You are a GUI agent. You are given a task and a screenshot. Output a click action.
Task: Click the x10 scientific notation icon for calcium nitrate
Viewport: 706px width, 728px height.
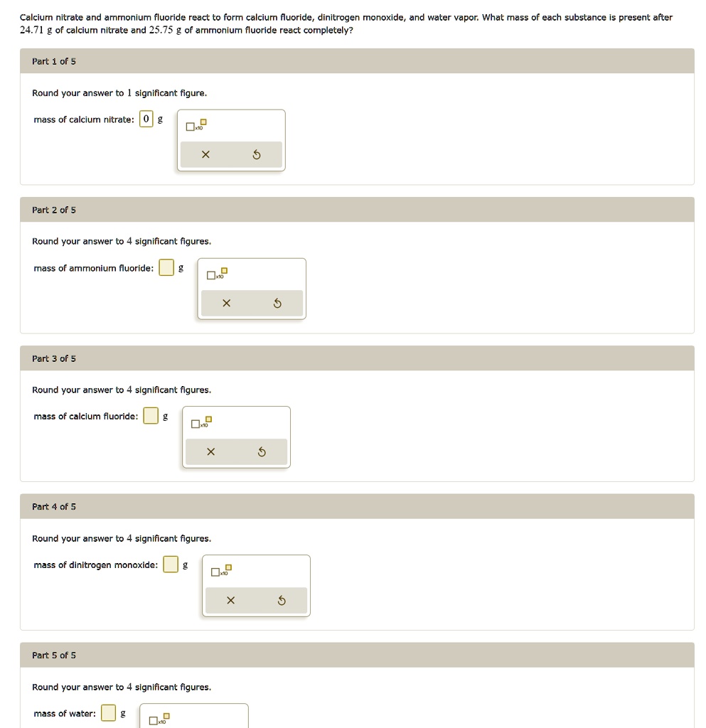196,126
